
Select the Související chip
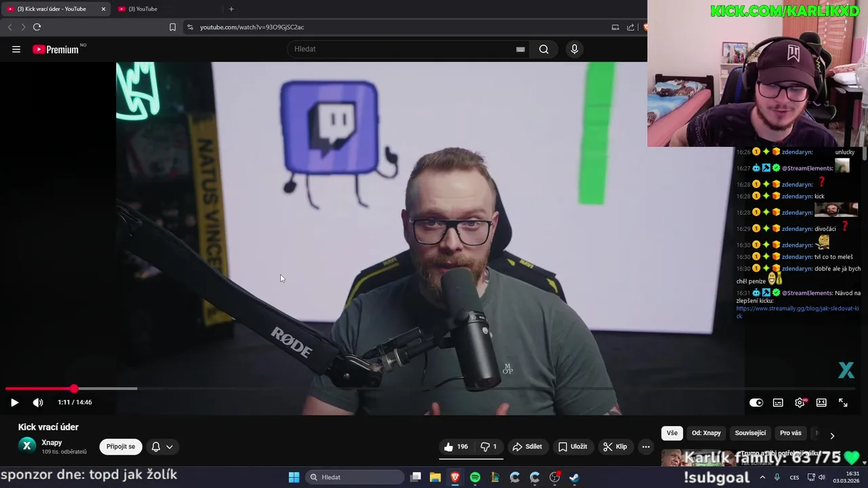750,433
